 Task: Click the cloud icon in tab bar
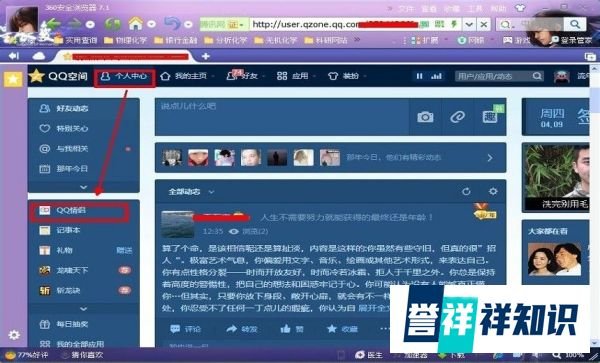(38, 56)
